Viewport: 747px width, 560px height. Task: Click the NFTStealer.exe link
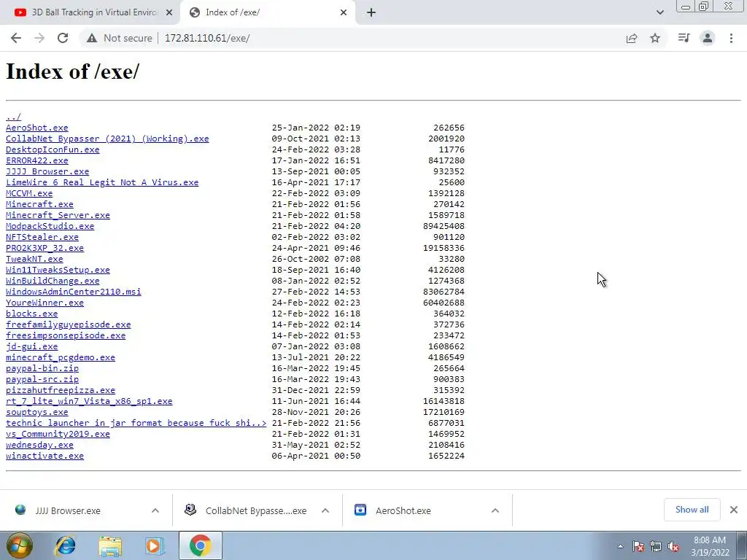tap(42, 237)
